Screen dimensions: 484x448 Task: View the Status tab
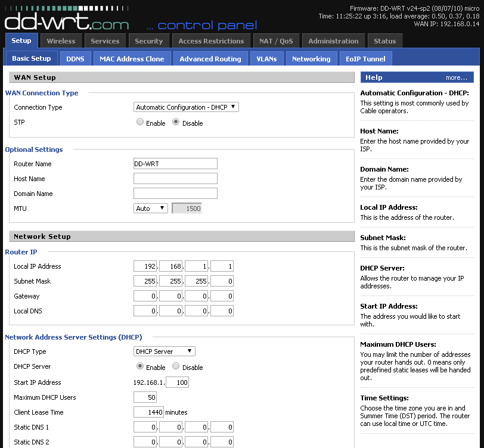(x=385, y=41)
